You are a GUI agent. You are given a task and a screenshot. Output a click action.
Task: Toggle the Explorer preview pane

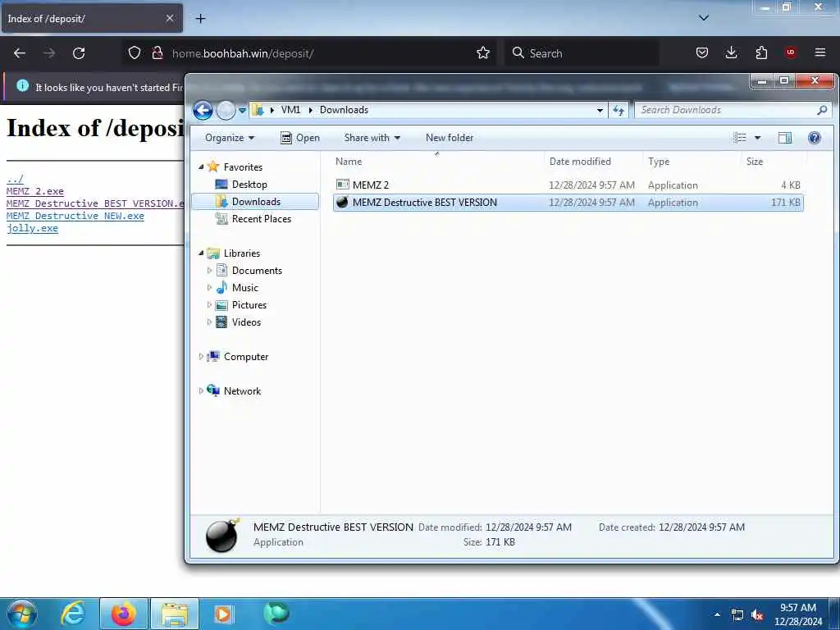(785, 138)
